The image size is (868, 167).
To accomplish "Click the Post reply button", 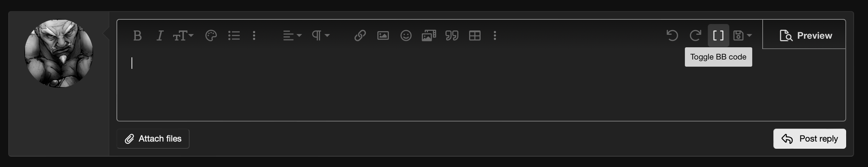I will (x=810, y=139).
